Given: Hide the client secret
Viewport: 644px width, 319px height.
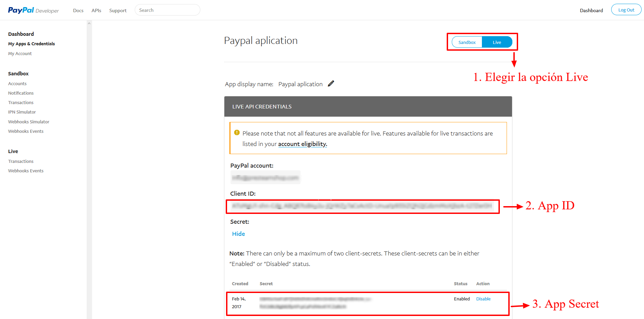Looking at the screenshot, I should click(x=238, y=234).
